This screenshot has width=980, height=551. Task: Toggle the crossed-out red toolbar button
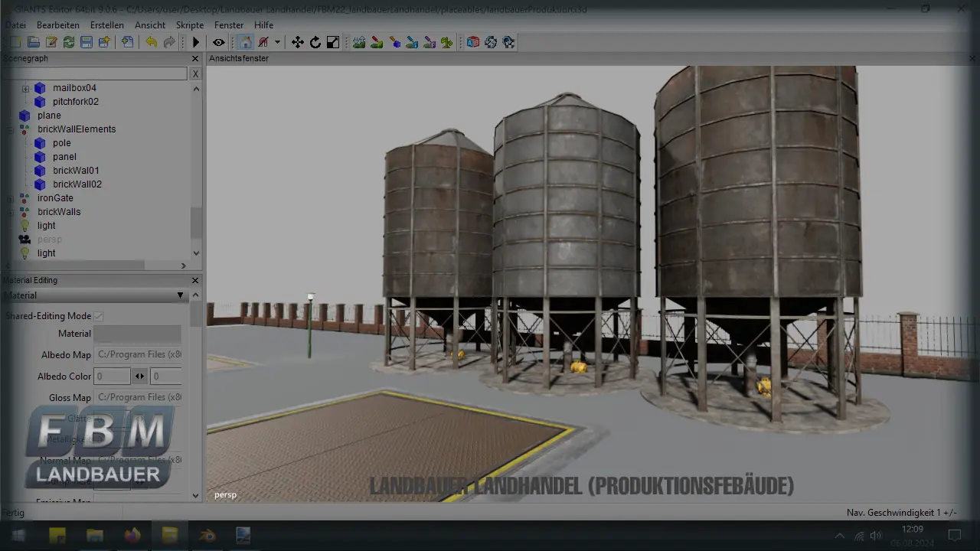pos(263,42)
